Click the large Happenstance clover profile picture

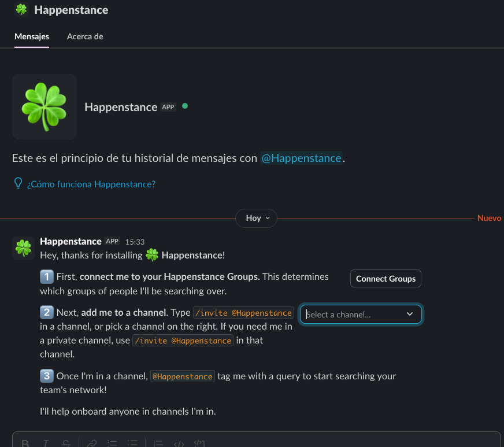pos(45,107)
